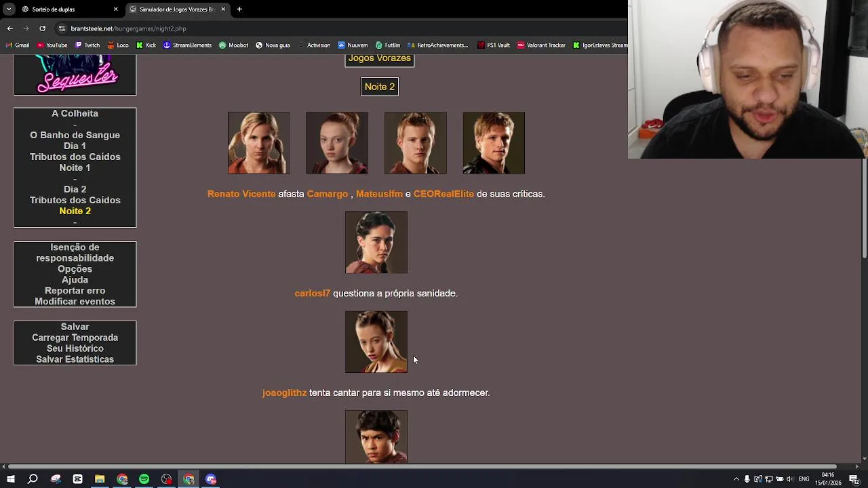The height and width of the screenshot is (488, 868).
Task: Open the Reportar erro link
Action: pyautogui.click(x=75, y=291)
